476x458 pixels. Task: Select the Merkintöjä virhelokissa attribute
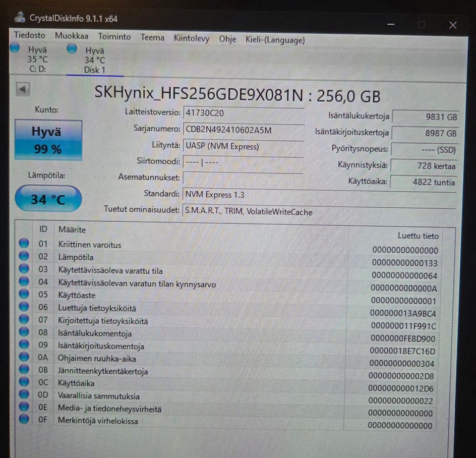[98, 421]
